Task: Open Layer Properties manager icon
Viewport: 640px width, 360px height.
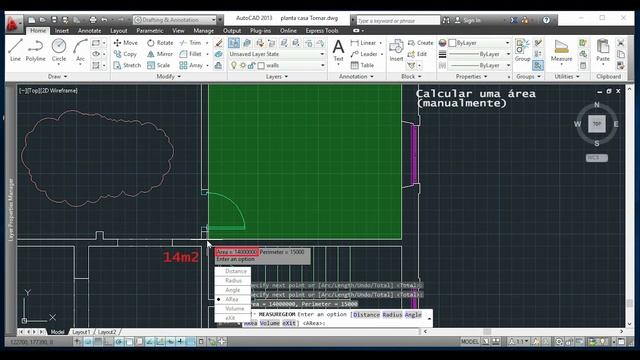Action: click(234, 42)
